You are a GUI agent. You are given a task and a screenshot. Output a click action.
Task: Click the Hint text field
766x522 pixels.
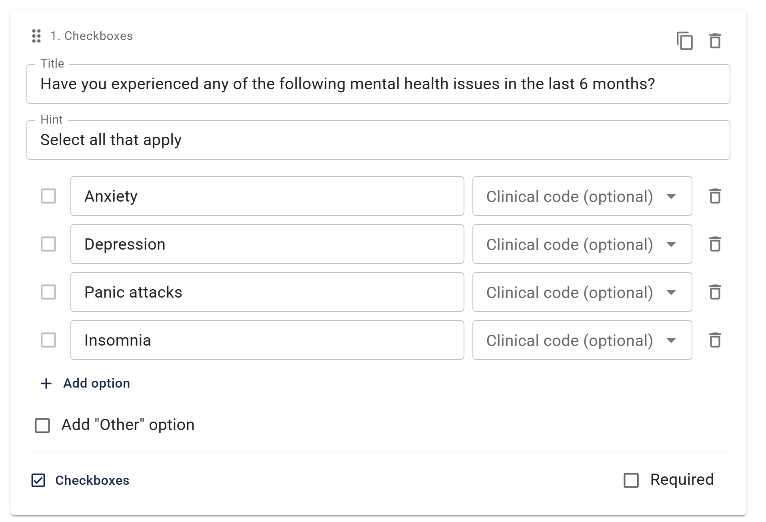tap(378, 140)
